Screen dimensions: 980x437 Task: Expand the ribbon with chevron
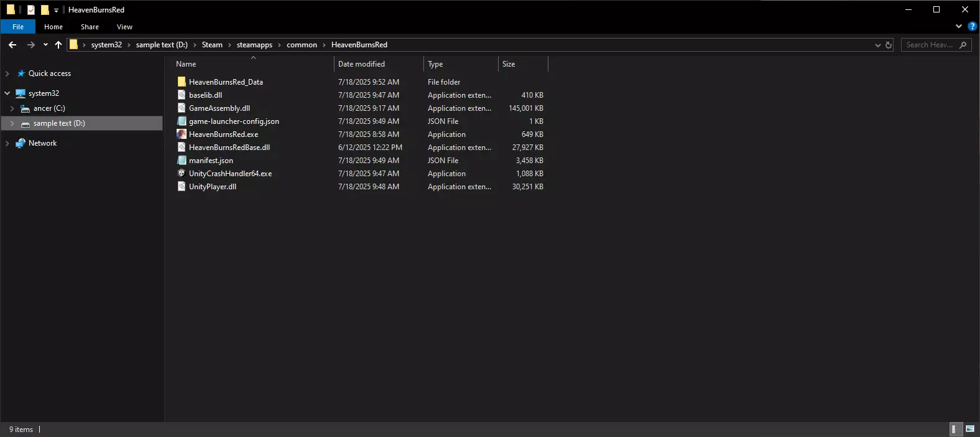click(959, 26)
